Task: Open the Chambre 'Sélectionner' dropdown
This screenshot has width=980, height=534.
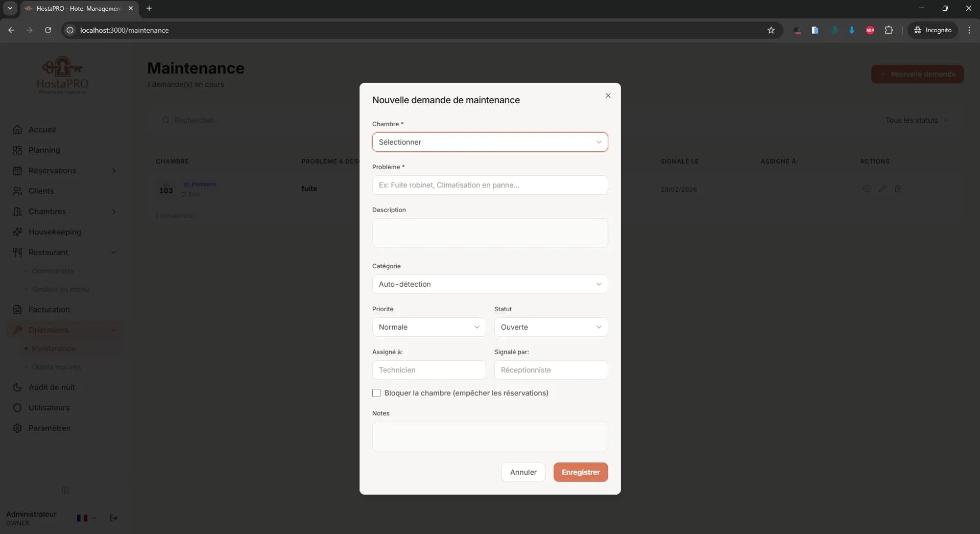Action: [x=490, y=142]
